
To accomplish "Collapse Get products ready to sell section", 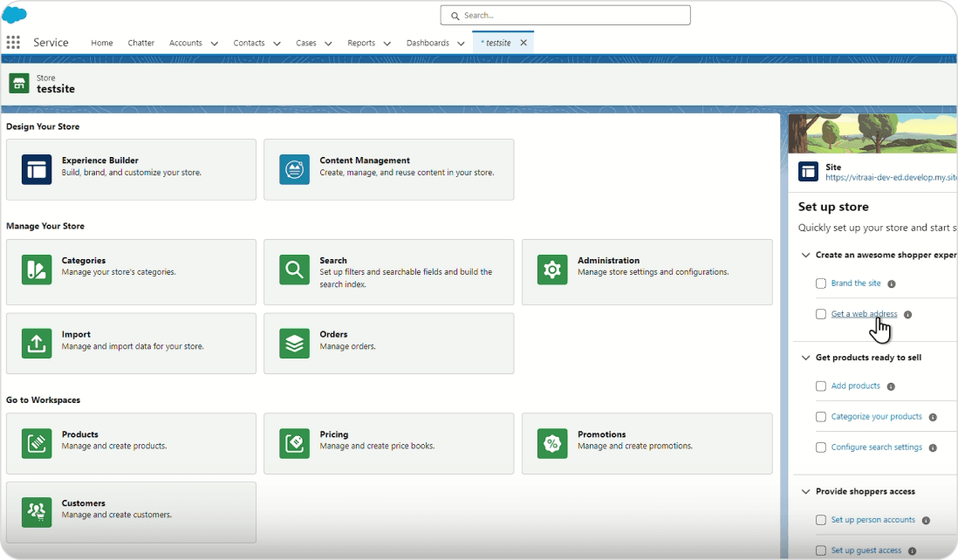I will point(806,358).
